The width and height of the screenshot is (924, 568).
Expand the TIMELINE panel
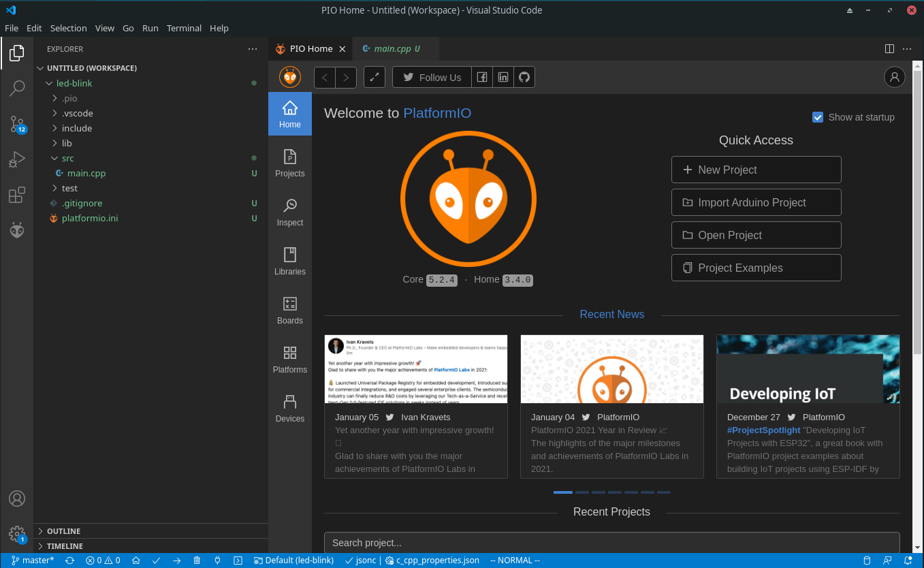150,546
